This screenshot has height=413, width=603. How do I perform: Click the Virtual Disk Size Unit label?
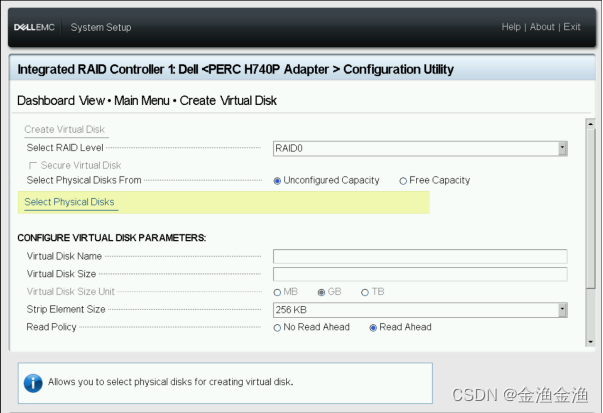point(71,291)
